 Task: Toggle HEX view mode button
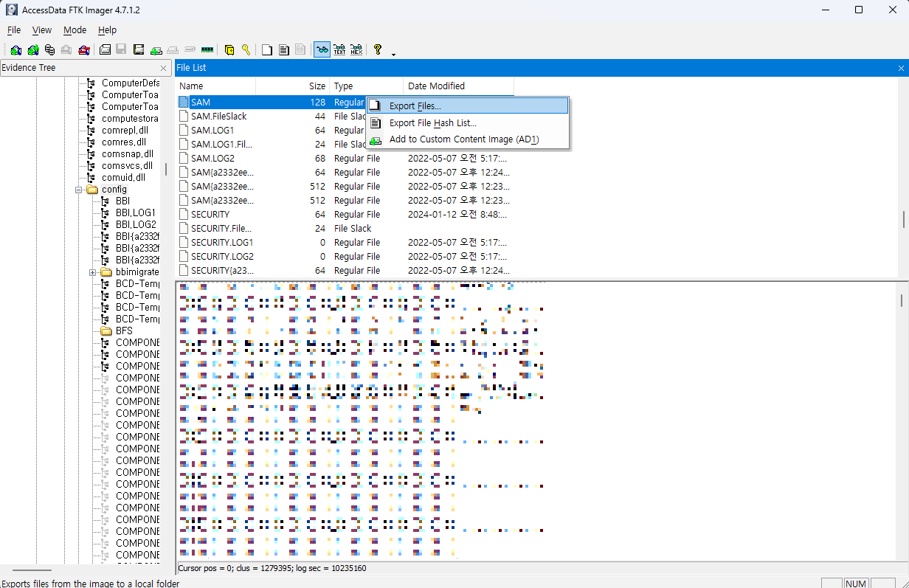click(x=356, y=49)
